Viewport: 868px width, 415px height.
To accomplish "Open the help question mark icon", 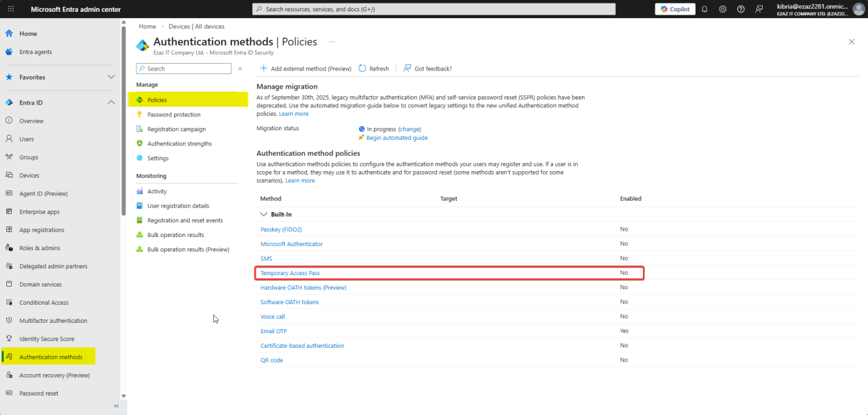I will [741, 9].
